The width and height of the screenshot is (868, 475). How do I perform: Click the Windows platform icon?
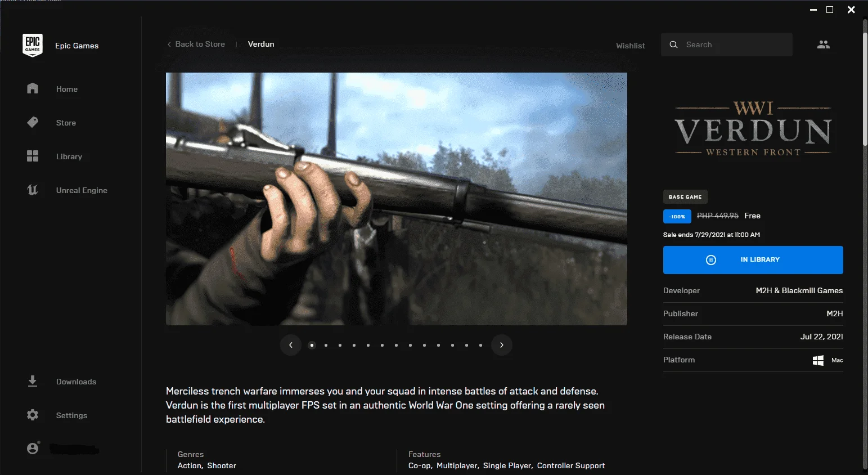[x=818, y=360]
